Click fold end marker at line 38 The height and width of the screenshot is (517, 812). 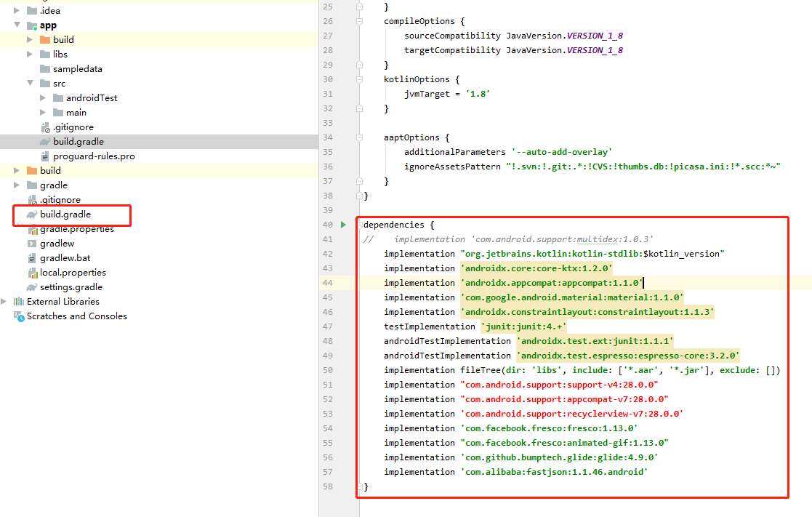(x=359, y=196)
